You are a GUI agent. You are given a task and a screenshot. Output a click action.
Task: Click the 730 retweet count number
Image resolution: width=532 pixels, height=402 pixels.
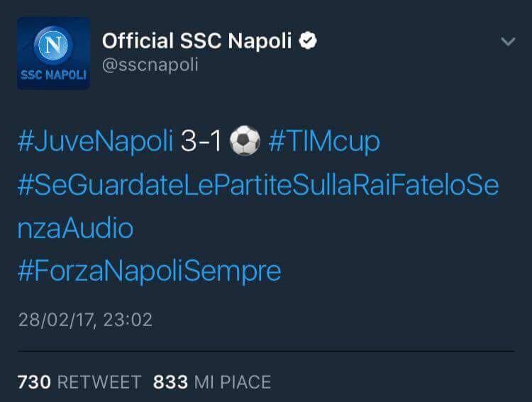tap(34, 382)
